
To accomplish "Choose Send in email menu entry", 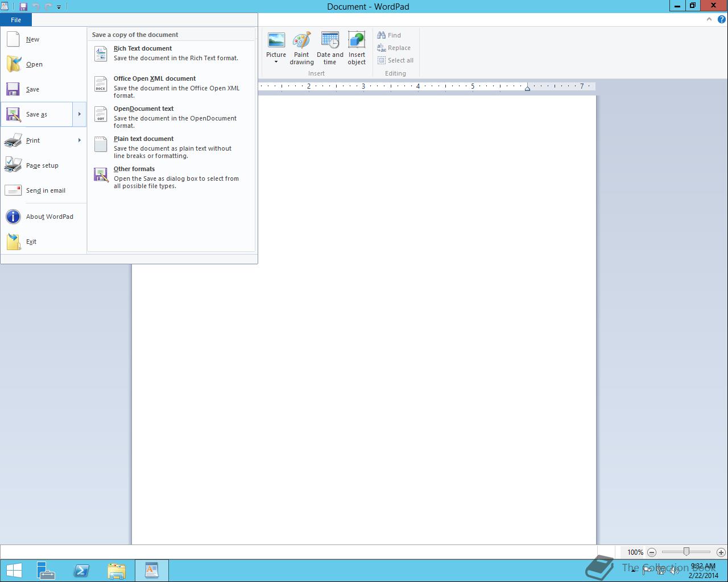I will pos(43,190).
